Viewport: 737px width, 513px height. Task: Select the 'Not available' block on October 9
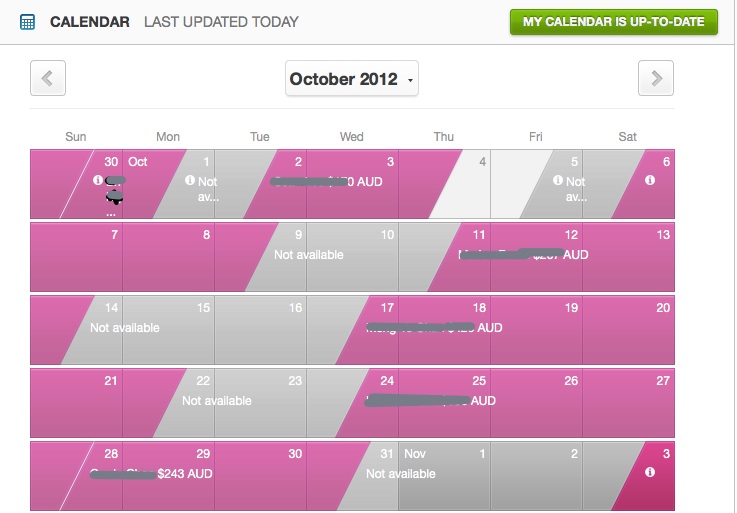pyautogui.click(x=309, y=255)
